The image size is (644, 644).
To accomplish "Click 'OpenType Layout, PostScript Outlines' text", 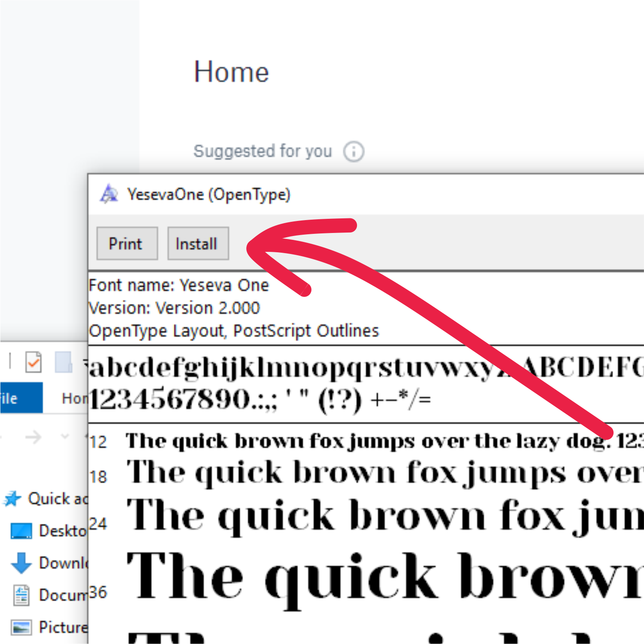I will 234,331.
